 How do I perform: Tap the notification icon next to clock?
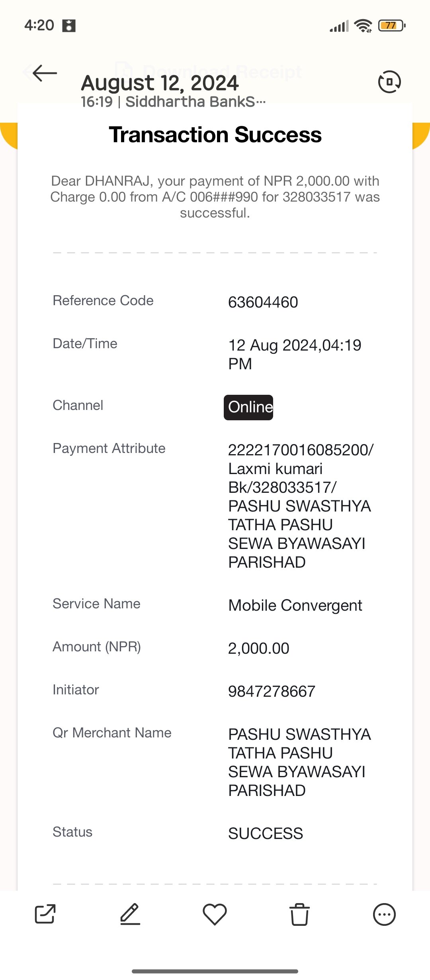69,25
